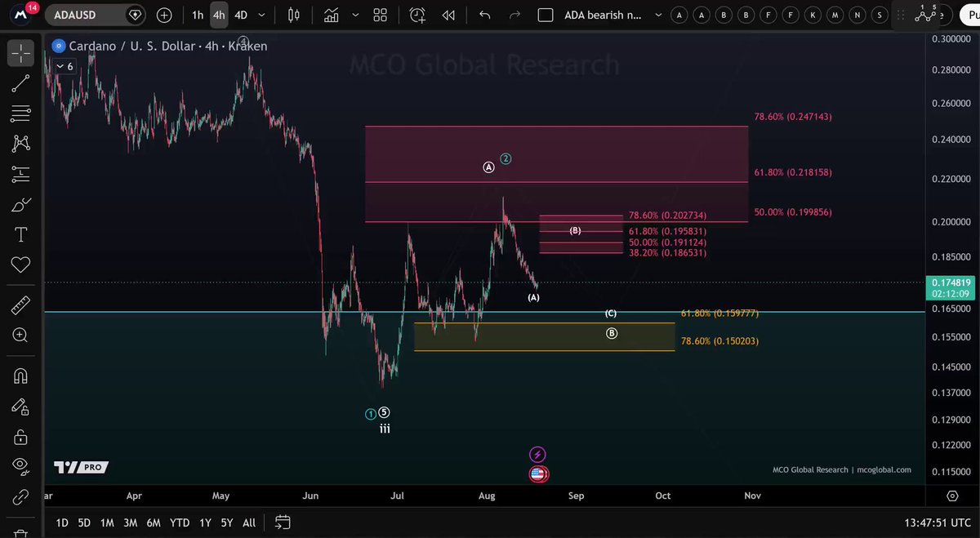Select the text annotation tool
The width and height of the screenshot is (980, 538).
(20, 234)
